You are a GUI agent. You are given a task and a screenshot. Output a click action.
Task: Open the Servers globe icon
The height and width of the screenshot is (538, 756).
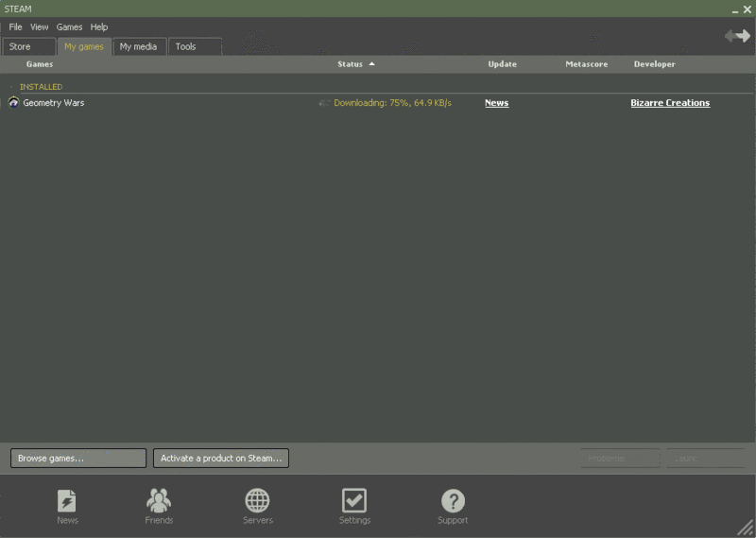(x=257, y=501)
